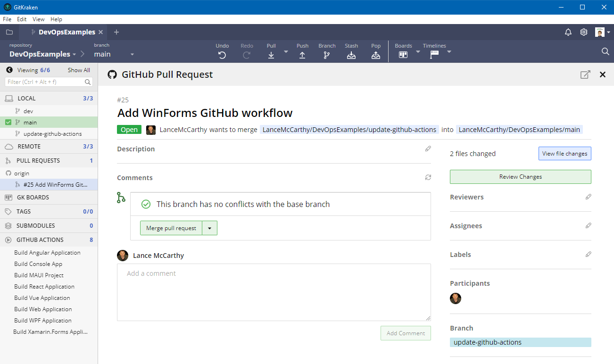The width and height of the screenshot is (614, 364).
Task: Push changes using the Push icon
Action: tap(302, 55)
